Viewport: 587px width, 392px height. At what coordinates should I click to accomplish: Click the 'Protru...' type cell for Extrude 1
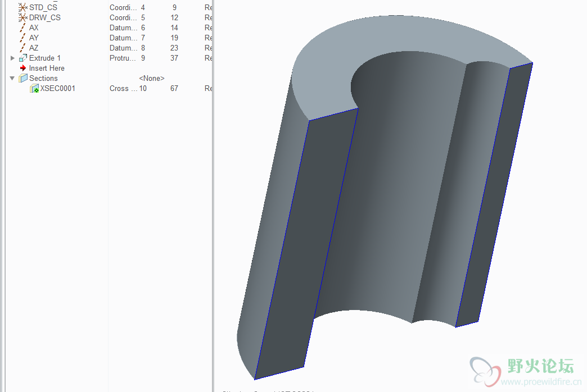point(123,58)
